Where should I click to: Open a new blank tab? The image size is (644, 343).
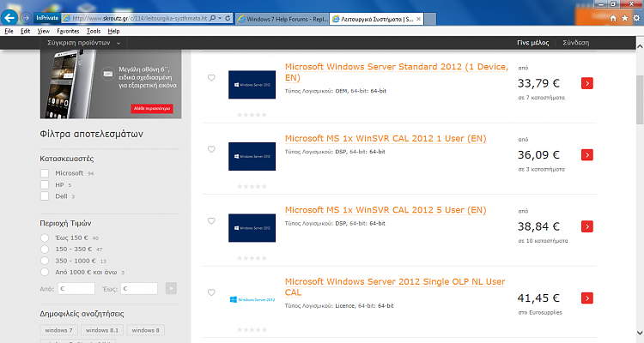coord(430,19)
